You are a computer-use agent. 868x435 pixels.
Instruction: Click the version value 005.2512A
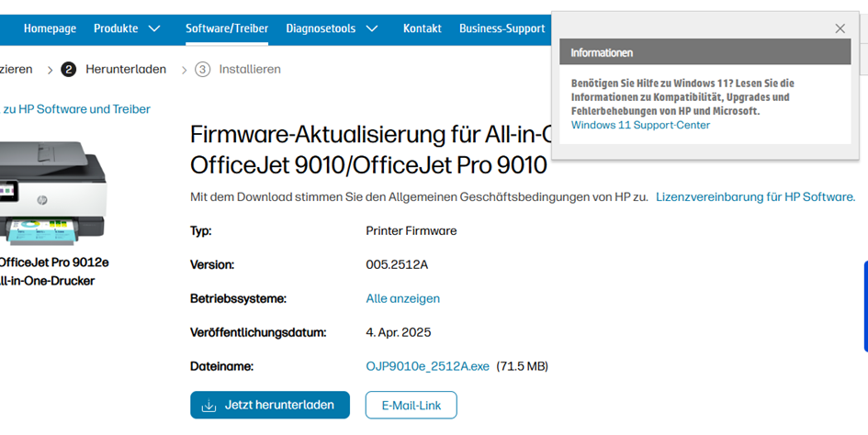[397, 264]
